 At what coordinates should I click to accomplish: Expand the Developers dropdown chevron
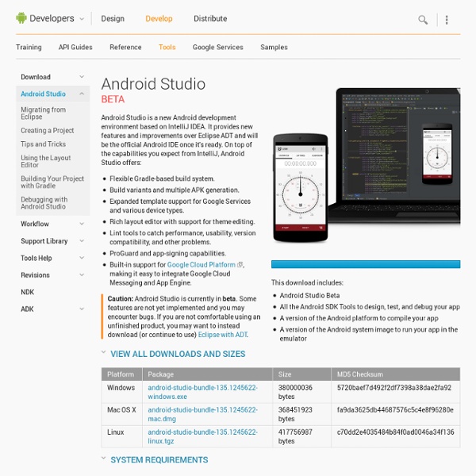pos(82,19)
